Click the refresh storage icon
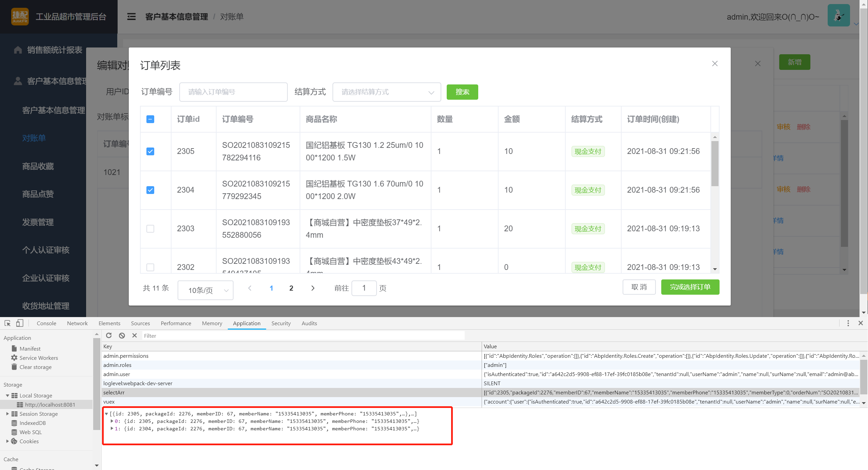 click(109, 335)
